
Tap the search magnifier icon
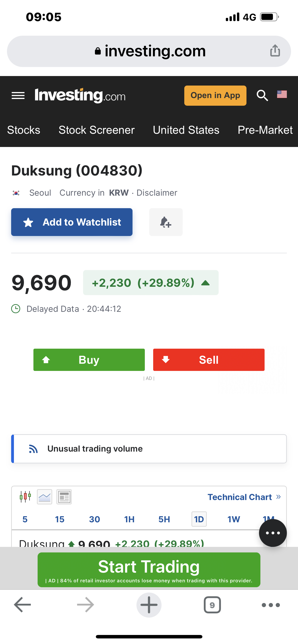262,95
